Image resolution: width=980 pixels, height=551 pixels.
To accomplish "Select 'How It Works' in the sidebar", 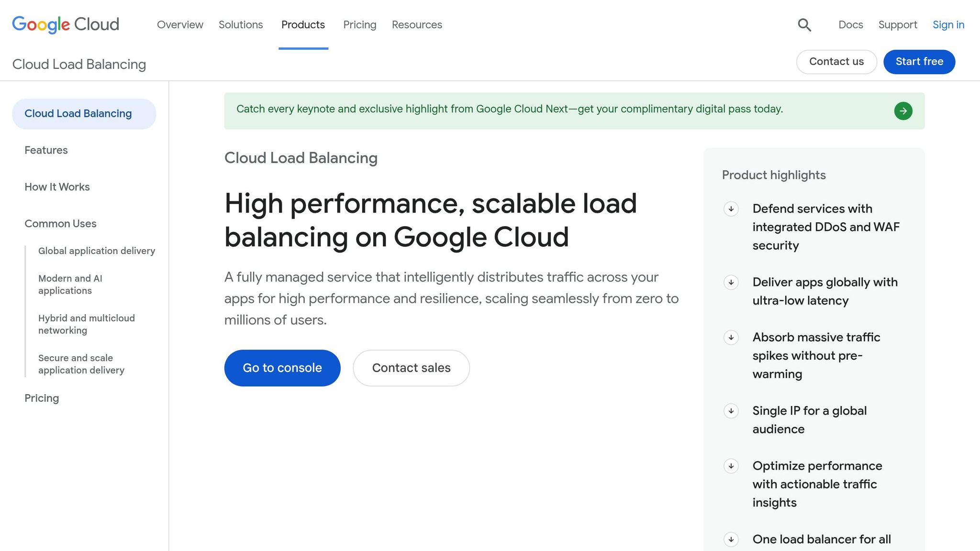I will (x=57, y=187).
